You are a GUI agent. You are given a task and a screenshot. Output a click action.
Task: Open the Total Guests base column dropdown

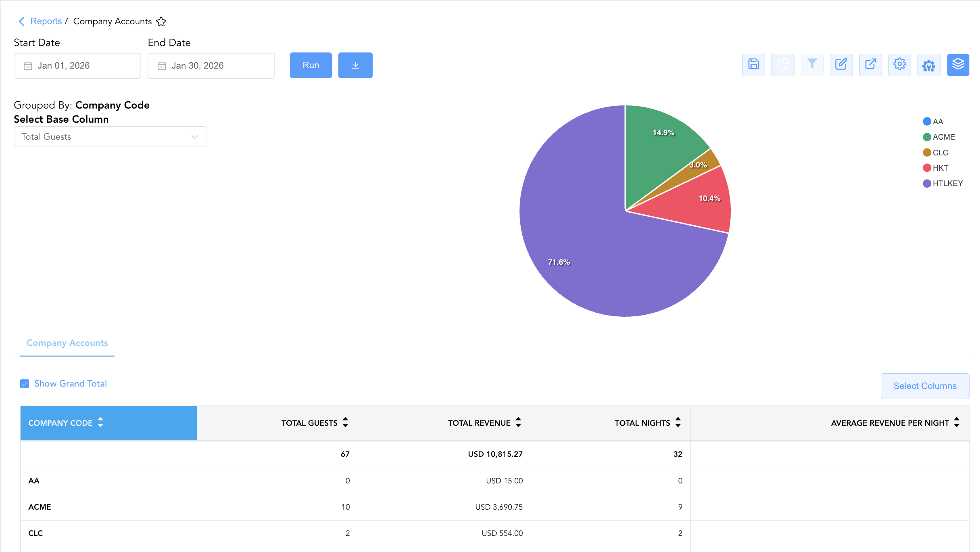pos(111,137)
